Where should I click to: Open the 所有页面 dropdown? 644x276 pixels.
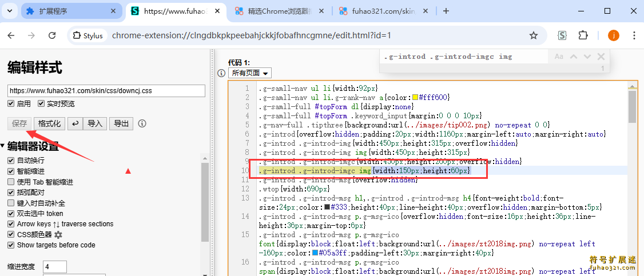coord(249,73)
